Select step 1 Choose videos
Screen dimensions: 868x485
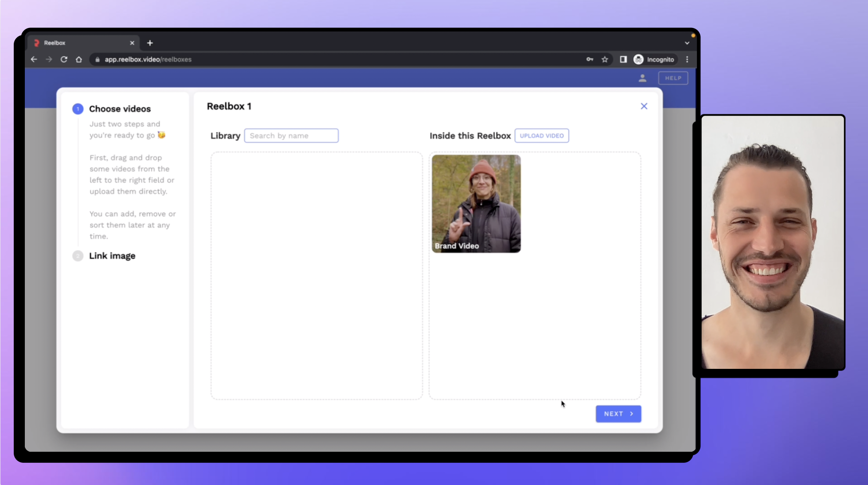120,109
